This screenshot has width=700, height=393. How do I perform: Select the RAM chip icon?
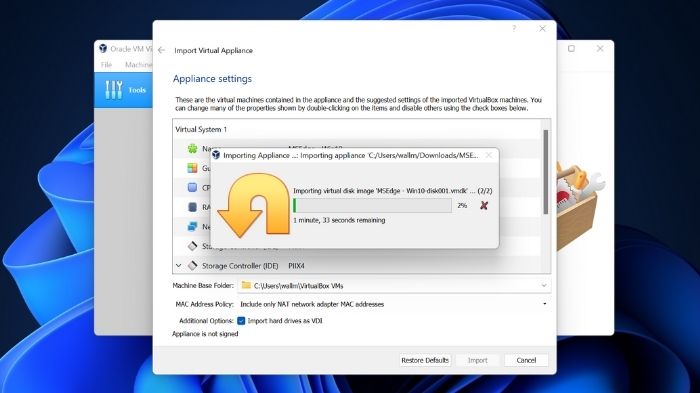(192, 207)
